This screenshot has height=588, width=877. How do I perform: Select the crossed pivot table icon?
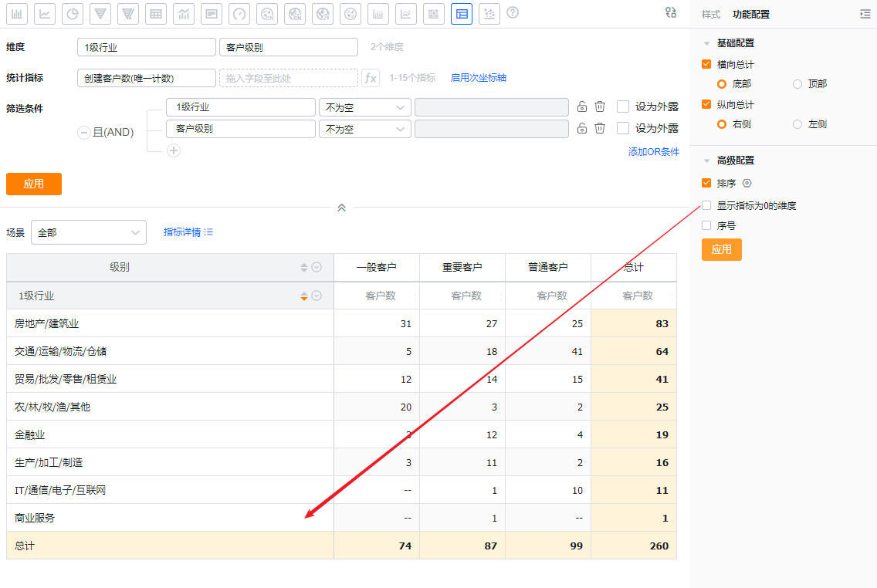[462, 14]
